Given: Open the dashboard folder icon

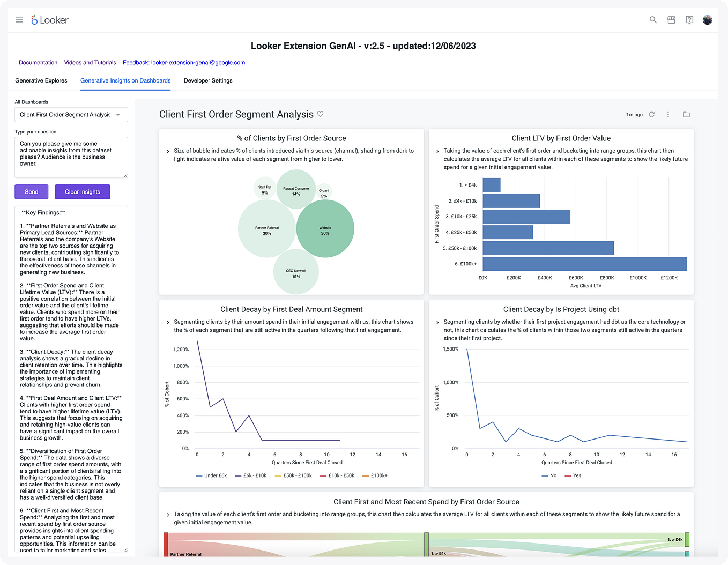Looking at the screenshot, I should click(686, 114).
